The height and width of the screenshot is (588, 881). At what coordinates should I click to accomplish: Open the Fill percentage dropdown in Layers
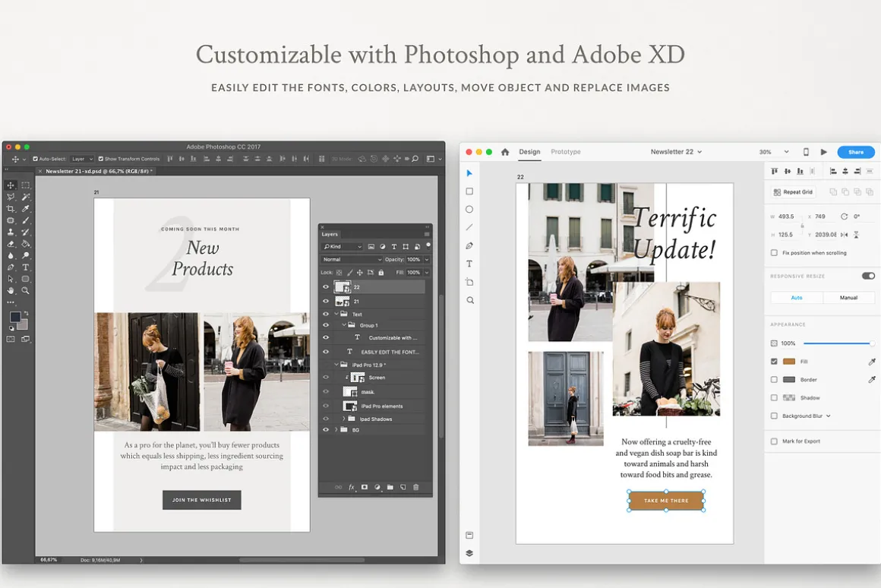point(427,273)
